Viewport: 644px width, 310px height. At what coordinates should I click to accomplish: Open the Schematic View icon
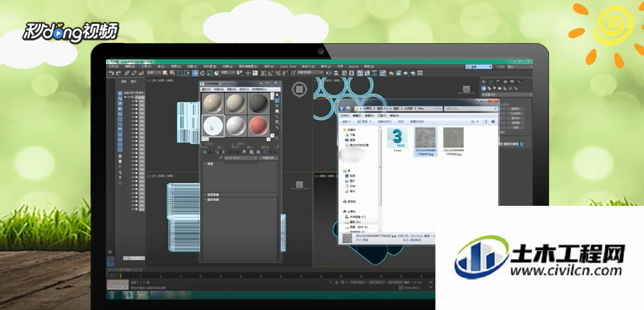[x=374, y=73]
